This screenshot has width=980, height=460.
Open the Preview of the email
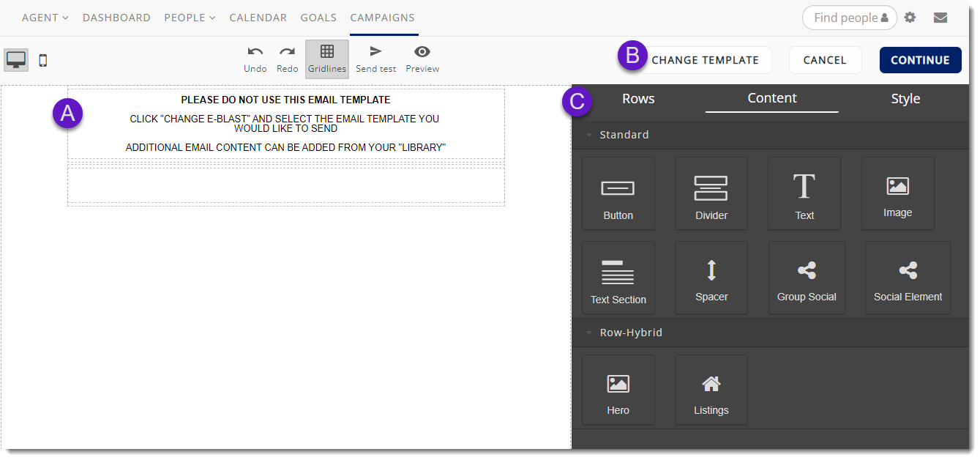[422, 57]
